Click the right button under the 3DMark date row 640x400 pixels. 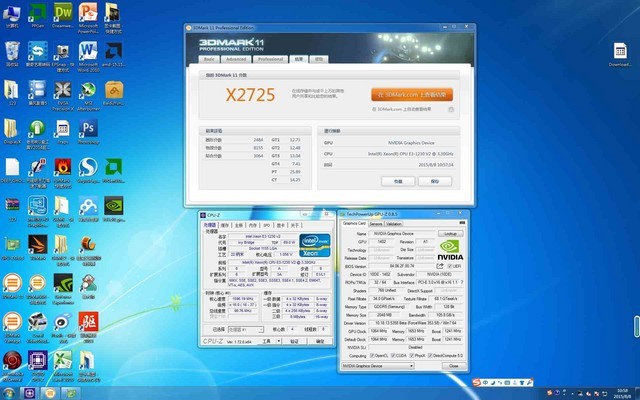point(435,181)
